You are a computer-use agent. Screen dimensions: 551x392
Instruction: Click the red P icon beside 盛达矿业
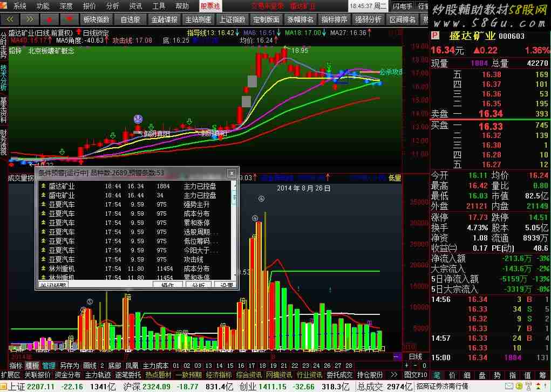click(435, 36)
